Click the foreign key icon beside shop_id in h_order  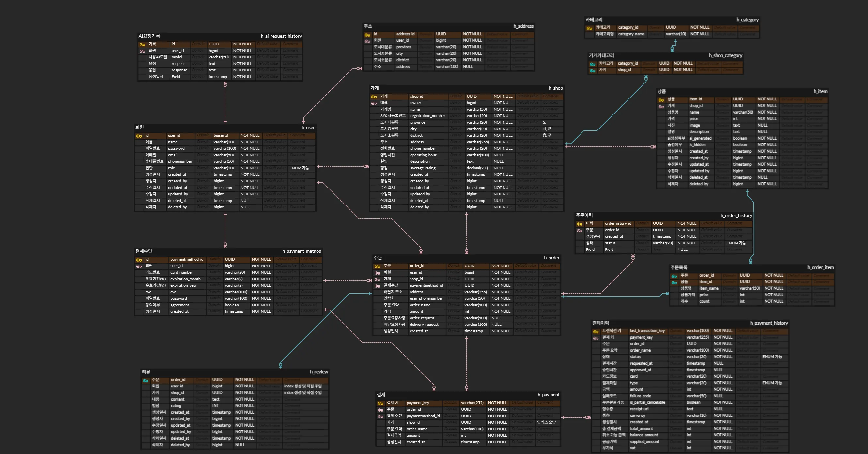click(377, 280)
